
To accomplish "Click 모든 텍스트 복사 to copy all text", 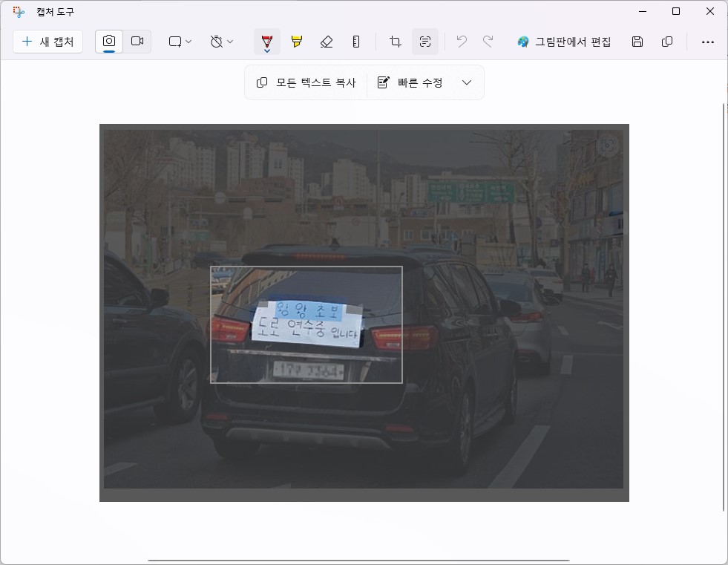I will [306, 82].
